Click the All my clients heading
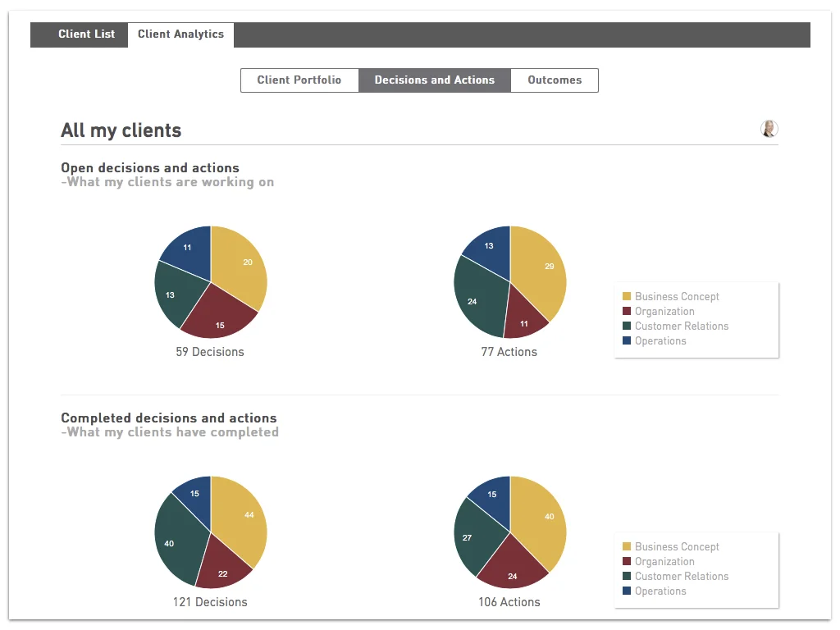The height and width of the screenshot is (630, 840). click(x=121, y=130)
